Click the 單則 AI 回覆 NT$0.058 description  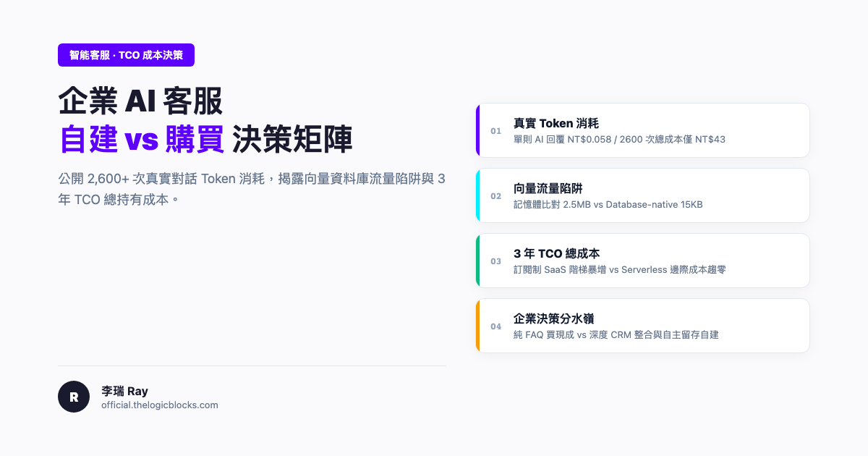click(619, 139)
